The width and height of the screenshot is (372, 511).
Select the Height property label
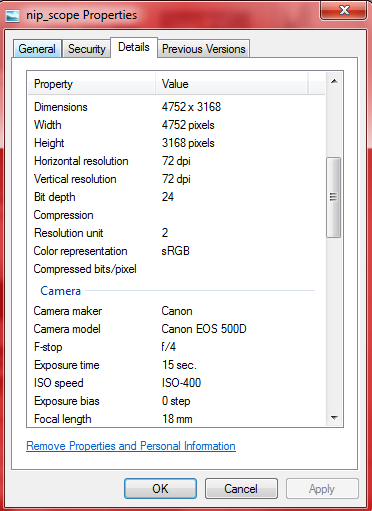pyautogui.click(x=49, y=143)
